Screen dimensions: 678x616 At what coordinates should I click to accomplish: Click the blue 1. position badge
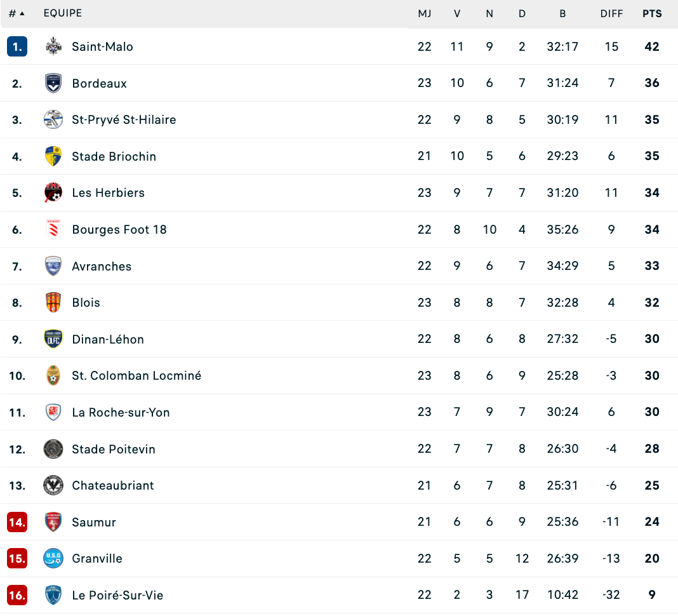(x=17, y=46)
